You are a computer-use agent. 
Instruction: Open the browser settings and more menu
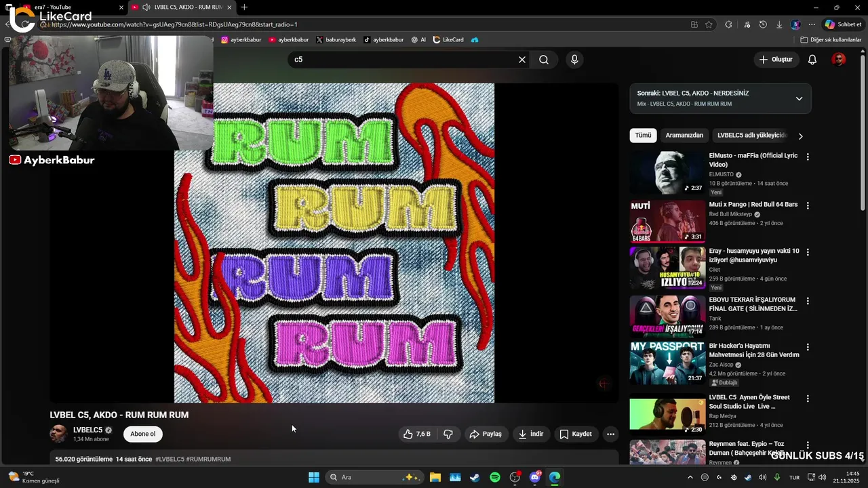812,24
